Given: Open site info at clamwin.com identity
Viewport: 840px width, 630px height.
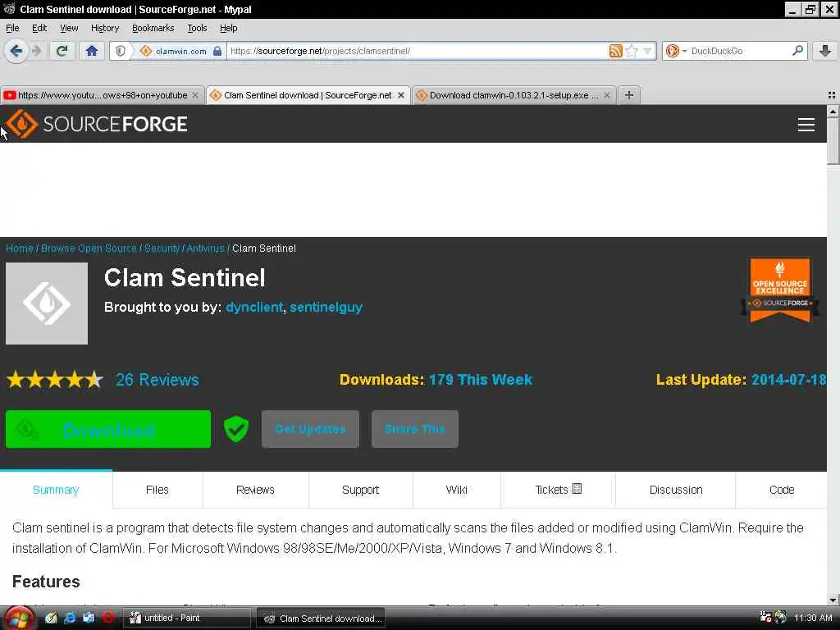Looking at the screenshot, I should pos(181,51).
